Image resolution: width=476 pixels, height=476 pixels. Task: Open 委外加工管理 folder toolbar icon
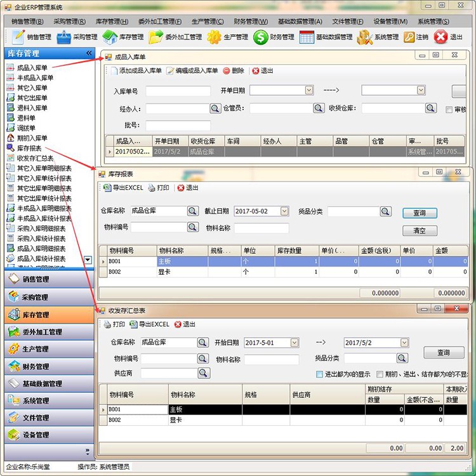155,37
